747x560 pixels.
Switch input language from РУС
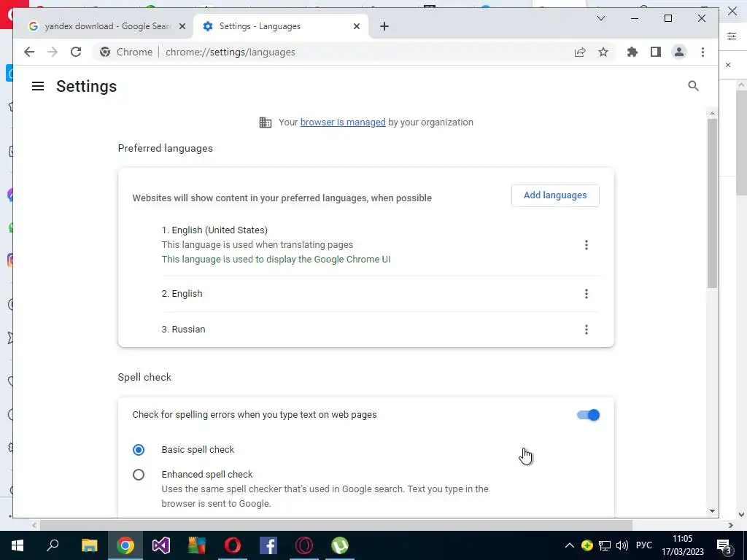(643, 545)
